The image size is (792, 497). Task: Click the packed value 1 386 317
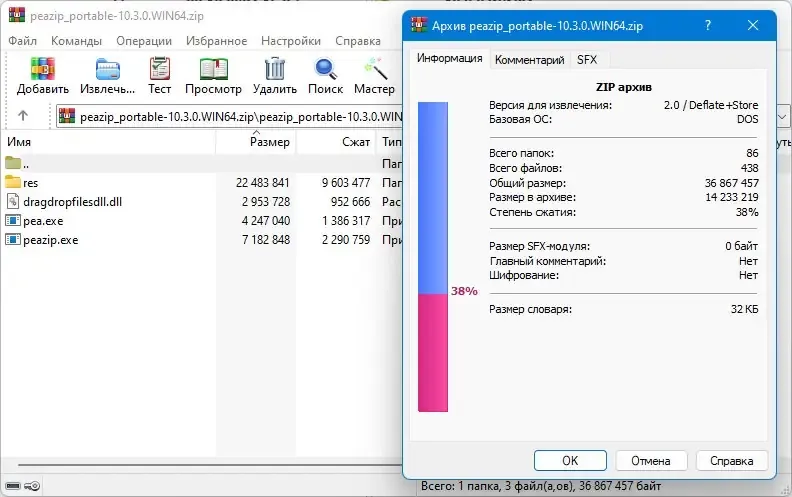click(346, 221)
